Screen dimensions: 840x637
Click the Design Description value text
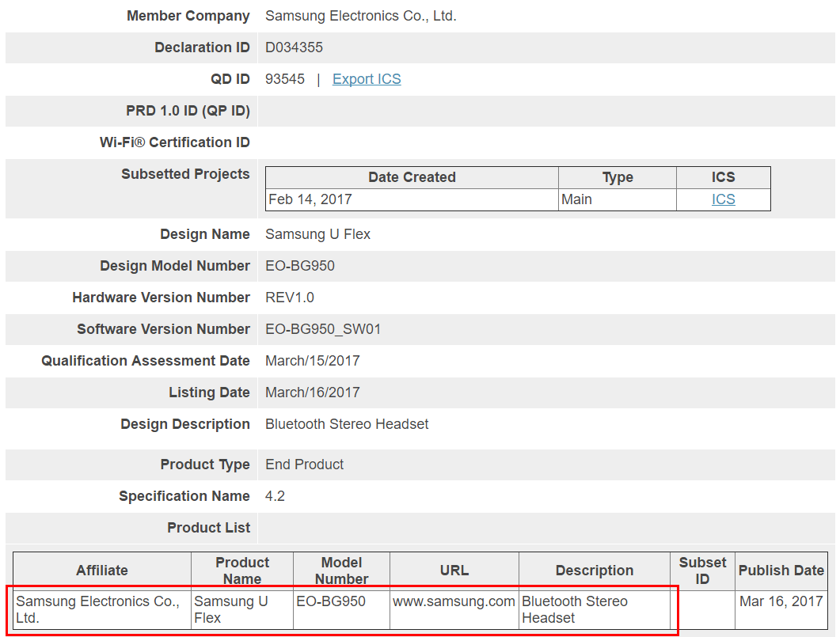347,424
